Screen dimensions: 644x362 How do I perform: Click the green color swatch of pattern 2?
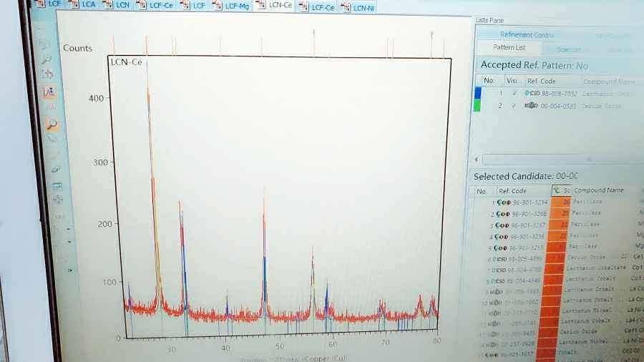click(x=477, y=105)
